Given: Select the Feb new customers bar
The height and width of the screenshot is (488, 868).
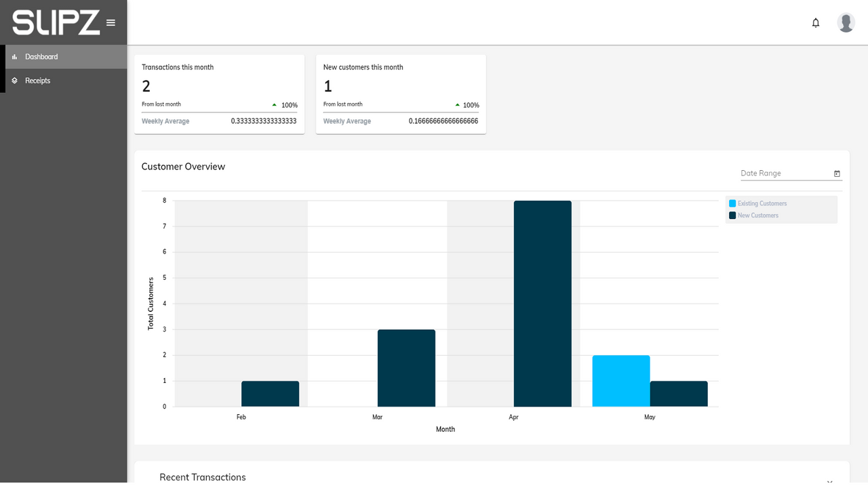Looking at the screenshot, I should coord(270,394).
